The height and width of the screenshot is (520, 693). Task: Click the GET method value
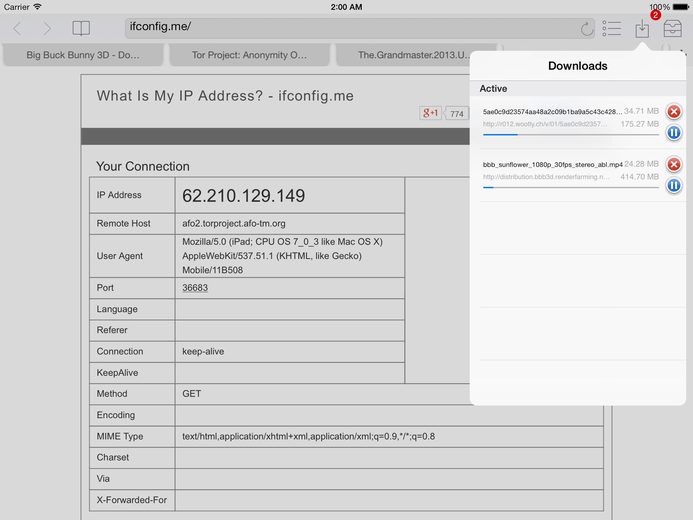(191, 394)
